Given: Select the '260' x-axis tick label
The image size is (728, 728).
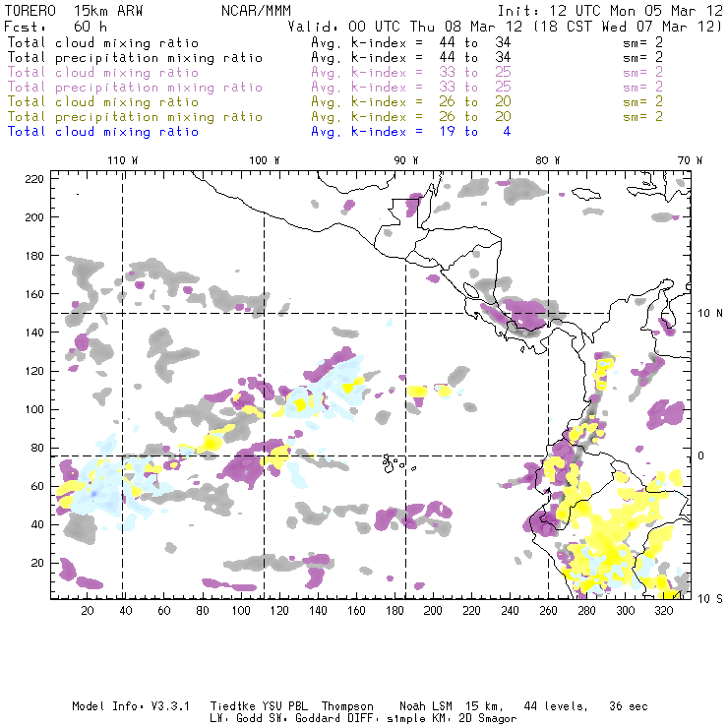Looking at the screenshot, I should [548, 611].
